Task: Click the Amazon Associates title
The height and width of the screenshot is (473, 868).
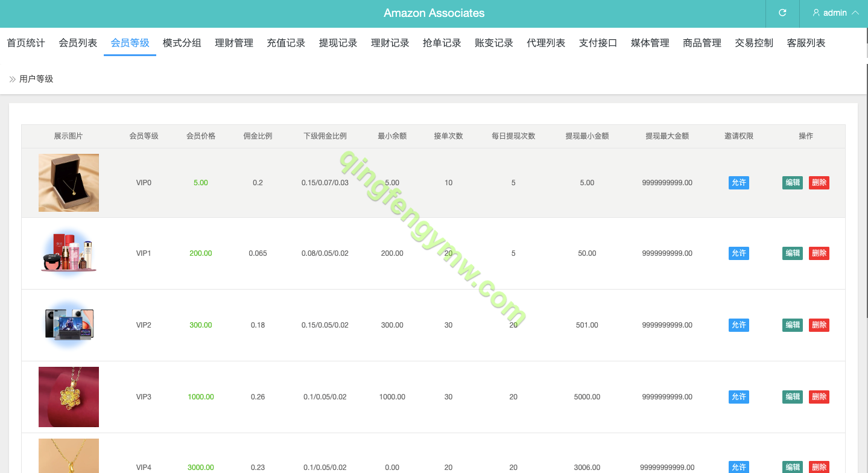Action: coord(434,13)
